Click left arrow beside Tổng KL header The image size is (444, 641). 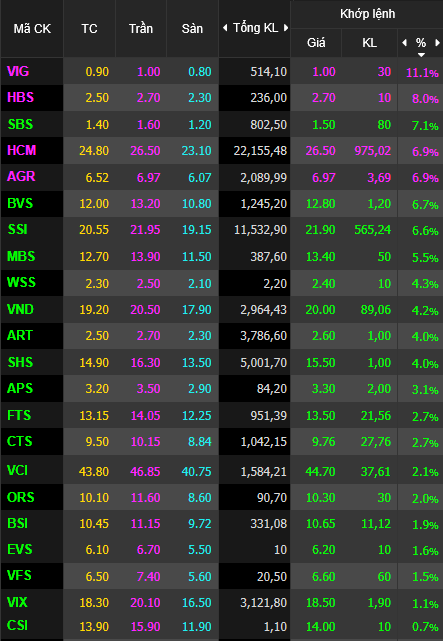tap(225, 28)
